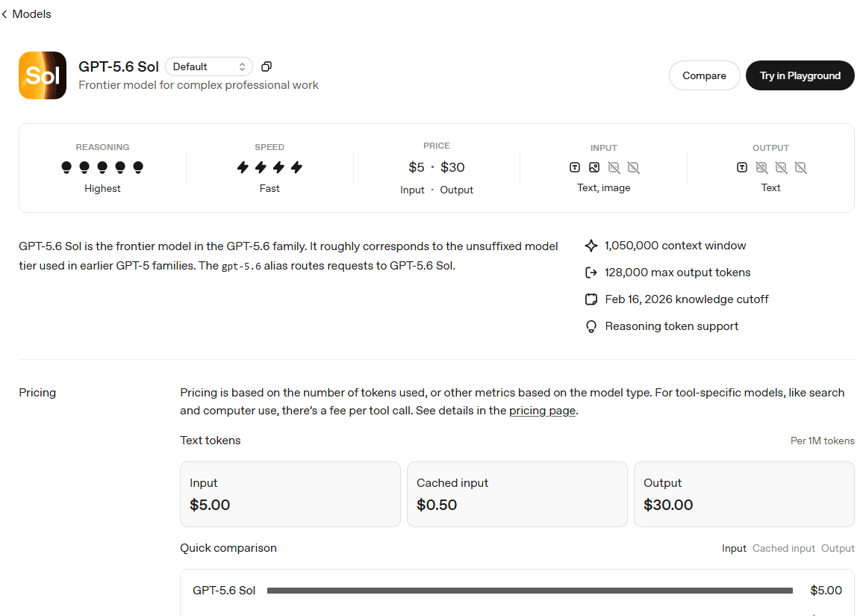Click the 'Highest' reasoning label
Viewport: 866px width, 616px height.
(102, 188)
